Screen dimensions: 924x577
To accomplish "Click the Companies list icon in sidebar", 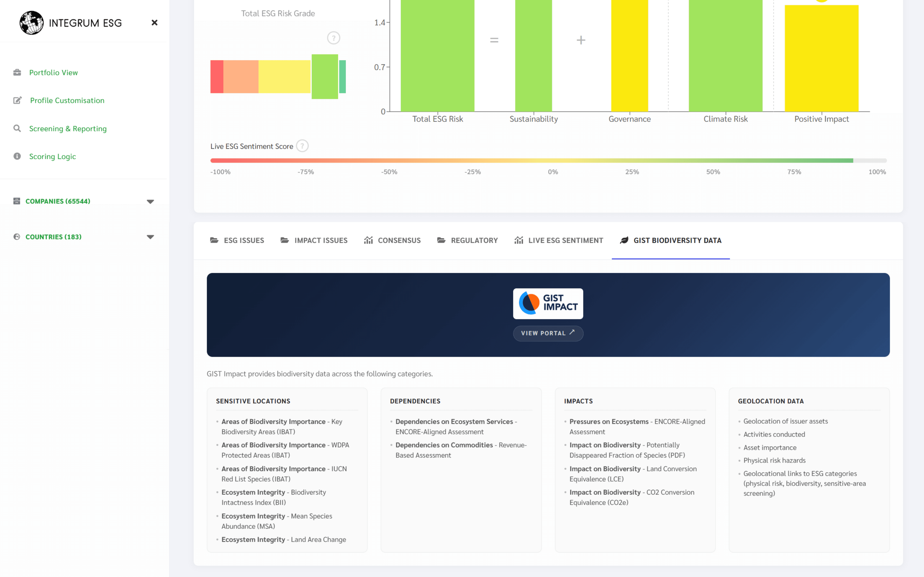I will (17, 201).
